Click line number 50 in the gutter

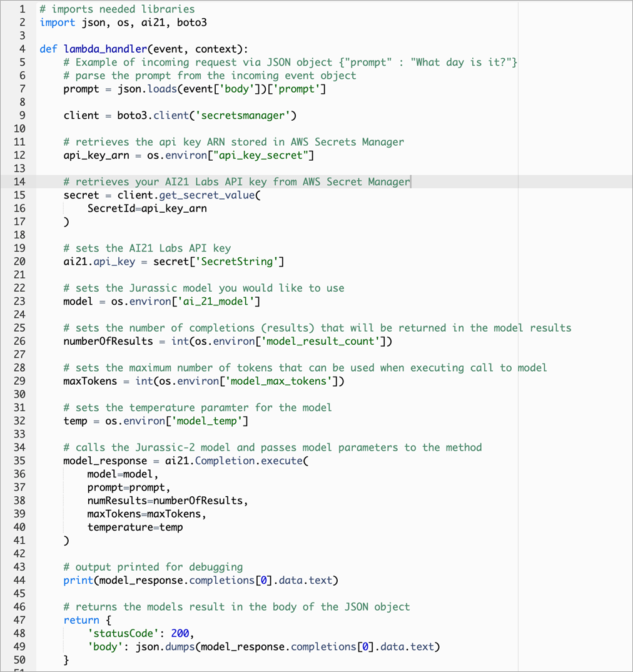point(19,659)
